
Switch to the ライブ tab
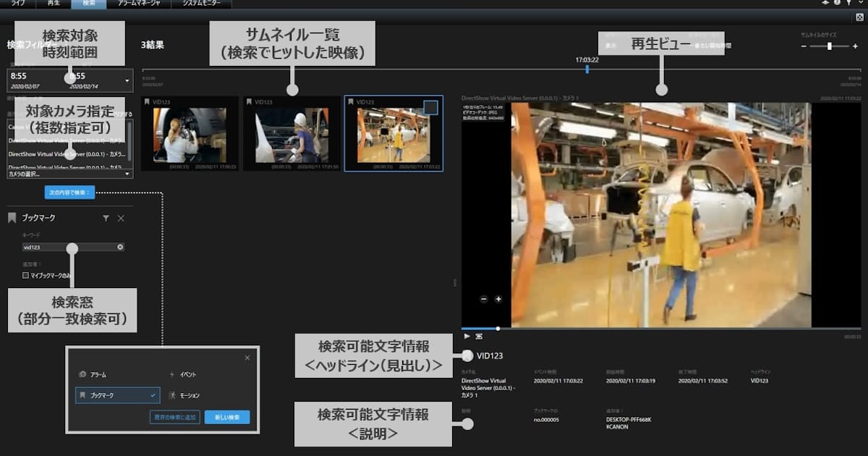18,4
